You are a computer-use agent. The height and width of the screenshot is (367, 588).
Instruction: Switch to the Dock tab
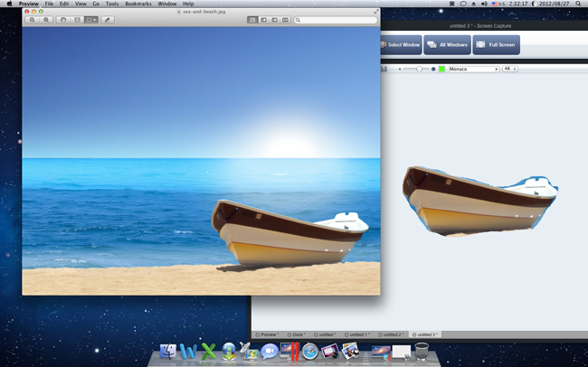pyautogui.click(x=298, y=334)
